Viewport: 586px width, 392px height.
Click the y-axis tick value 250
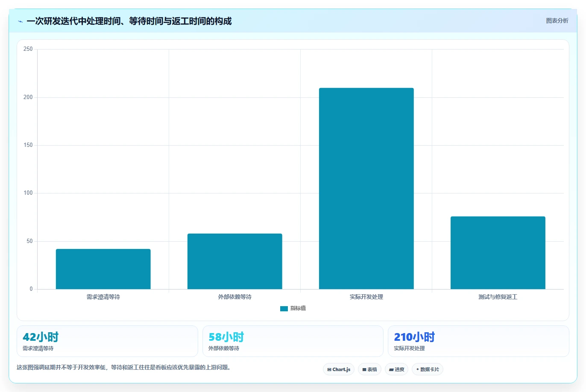pos(28,49)
